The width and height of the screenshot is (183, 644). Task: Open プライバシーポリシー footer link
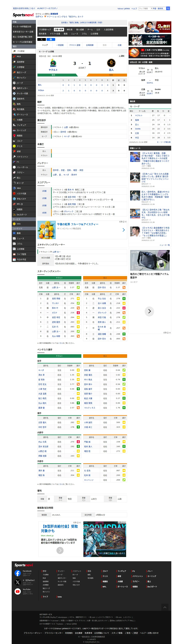33,633
